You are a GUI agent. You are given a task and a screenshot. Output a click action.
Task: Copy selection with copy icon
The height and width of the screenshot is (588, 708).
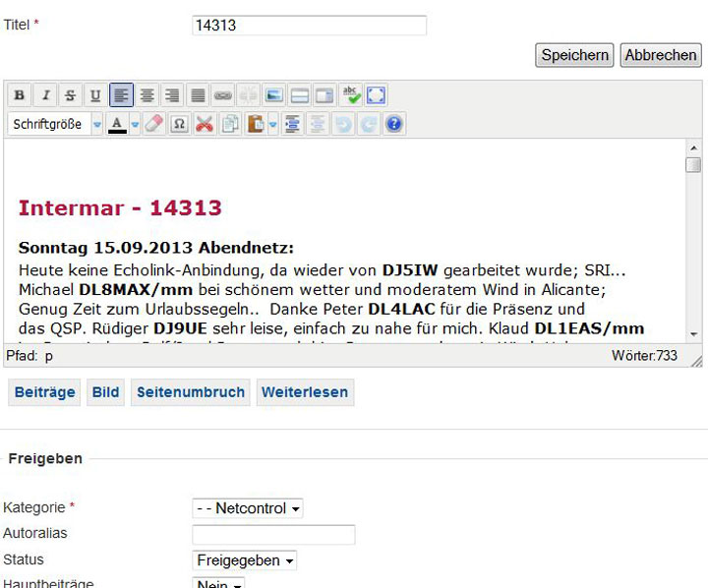[x=230, y=124]
